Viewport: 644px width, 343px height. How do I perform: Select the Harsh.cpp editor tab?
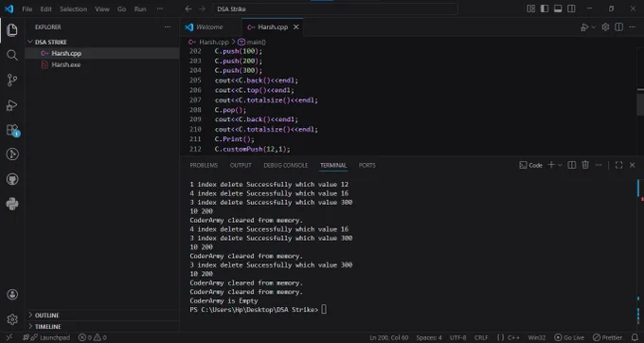[273, 27]
